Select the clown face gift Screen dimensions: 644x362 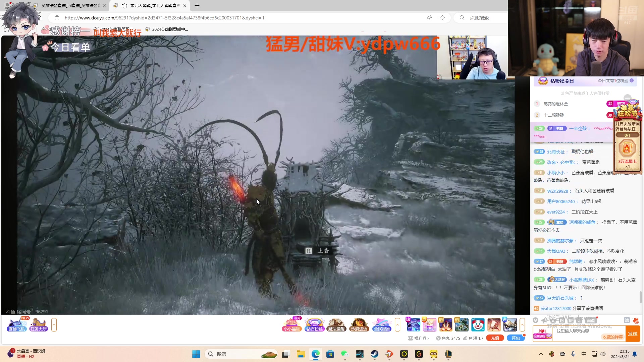(x=478, y=325)
